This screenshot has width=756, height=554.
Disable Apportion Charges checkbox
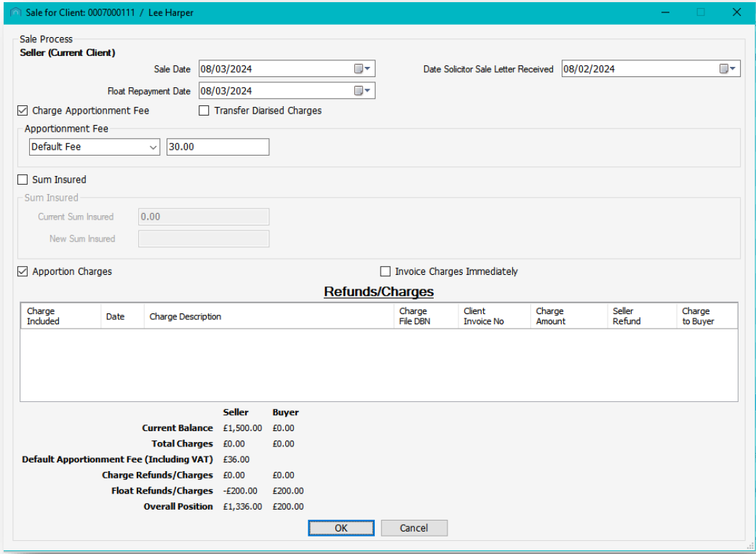(23, 271)
